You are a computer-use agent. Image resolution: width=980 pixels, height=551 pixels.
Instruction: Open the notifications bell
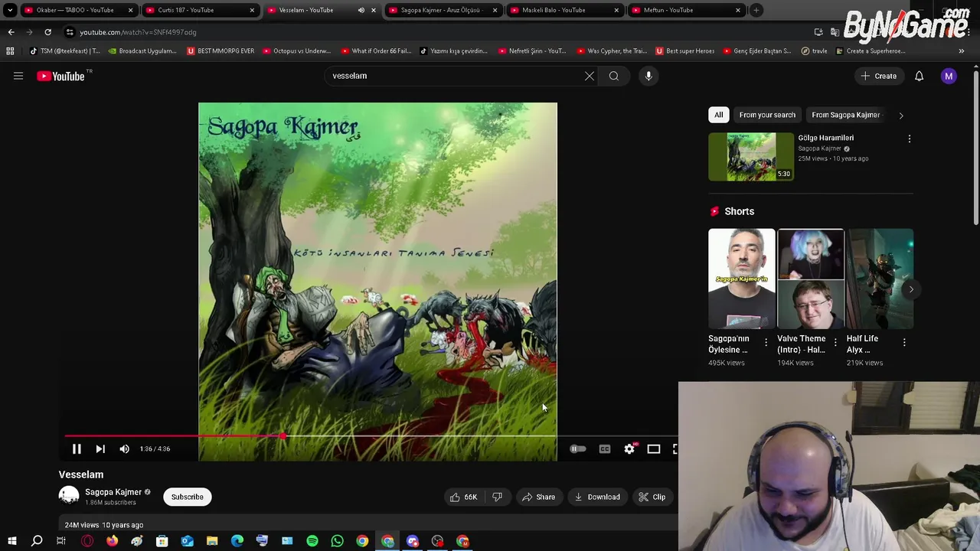pos(919,76)
